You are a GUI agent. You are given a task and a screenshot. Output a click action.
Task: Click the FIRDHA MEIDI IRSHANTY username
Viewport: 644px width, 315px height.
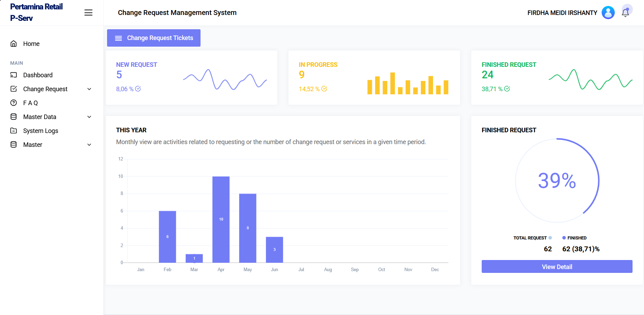562,13
